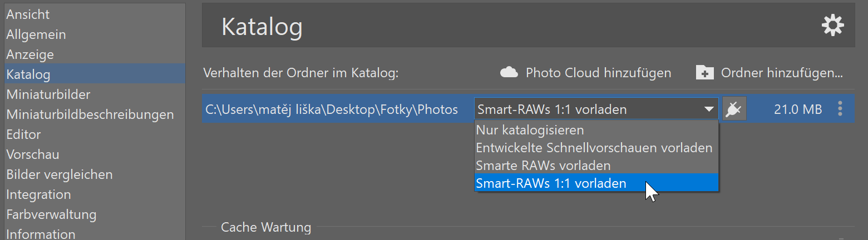Pick "Smarte RAWs vorladen" in the list
The height and width of the screenshot is (240, 868).
[x=543, y=166]
